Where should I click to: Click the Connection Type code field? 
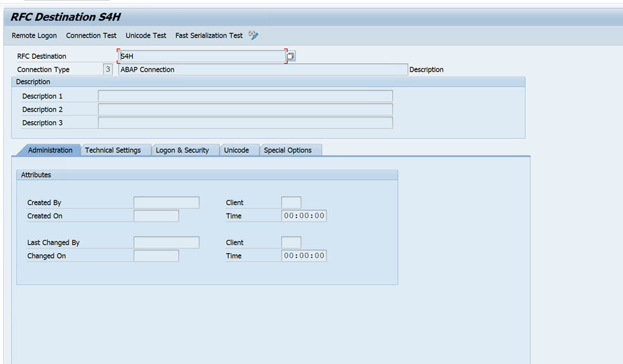pyautogui.click(x=108, y=70)
